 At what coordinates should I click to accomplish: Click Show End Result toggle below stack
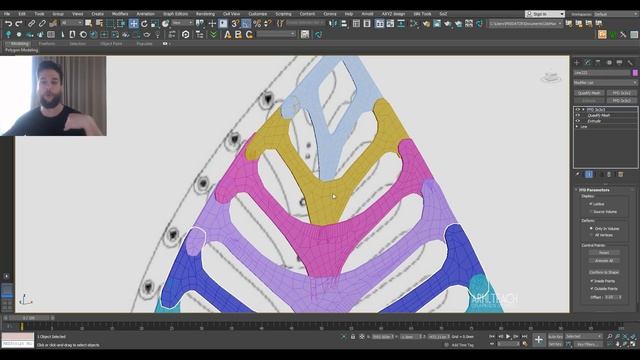coord(589,174)
